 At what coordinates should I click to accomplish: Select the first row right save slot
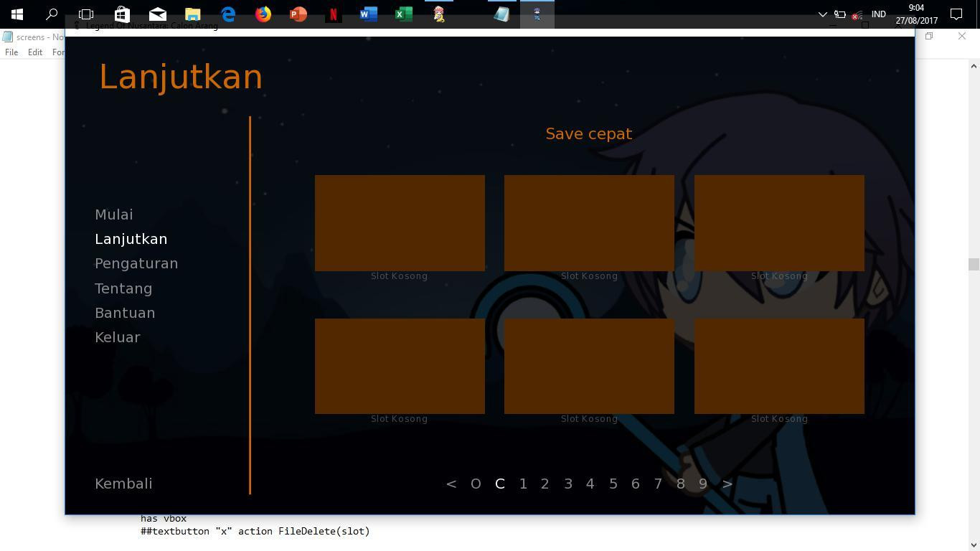(779, 223)
